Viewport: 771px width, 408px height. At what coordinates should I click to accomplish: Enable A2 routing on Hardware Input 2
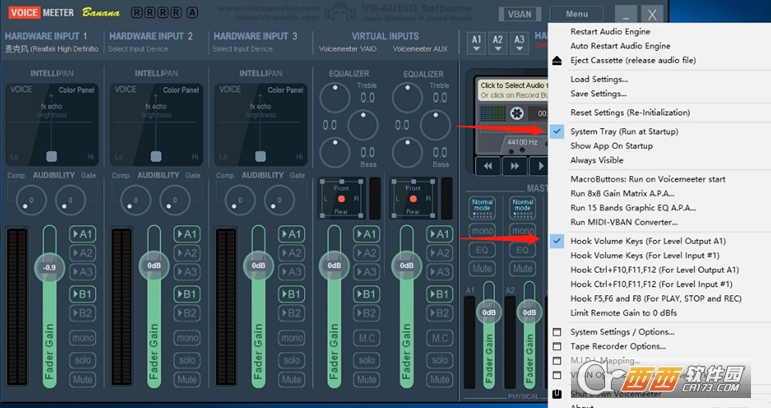(x=187, y=253)
